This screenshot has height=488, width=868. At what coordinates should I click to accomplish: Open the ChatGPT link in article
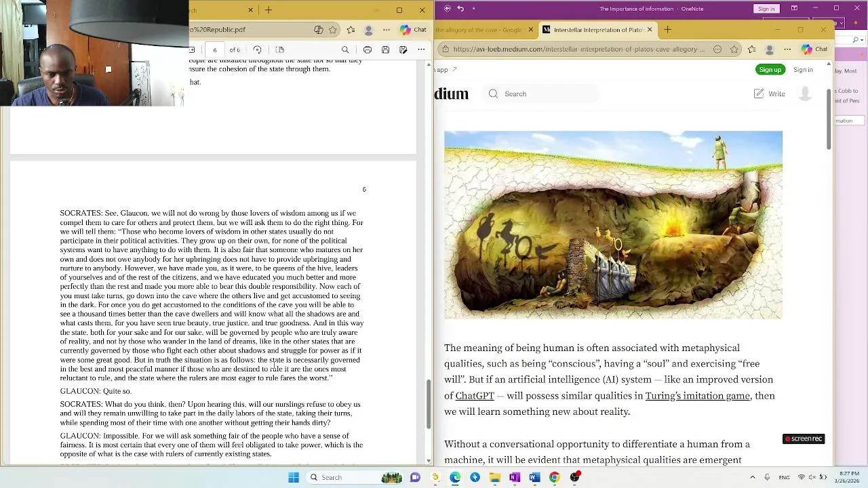pyautogui.click(x=475, y=396)
